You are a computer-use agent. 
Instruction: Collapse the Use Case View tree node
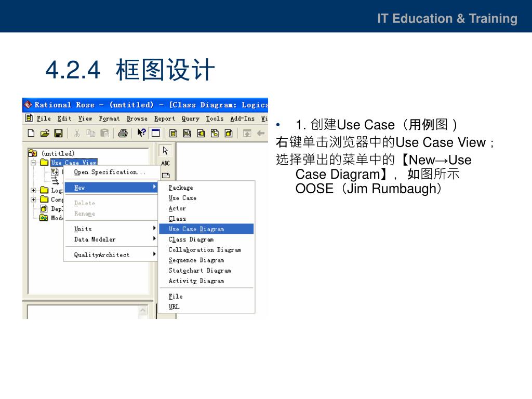pyautogui.click(x=33, y=163)
